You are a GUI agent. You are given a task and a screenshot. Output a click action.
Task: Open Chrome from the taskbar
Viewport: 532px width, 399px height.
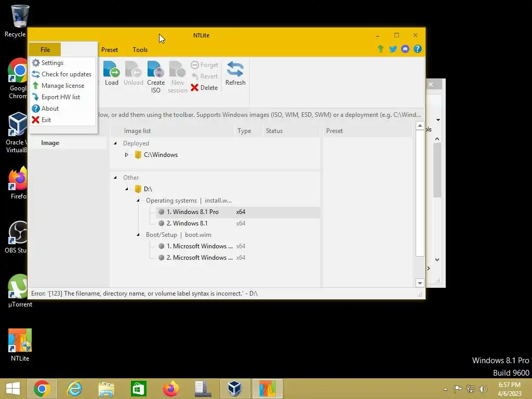click(x=42, y=389)
